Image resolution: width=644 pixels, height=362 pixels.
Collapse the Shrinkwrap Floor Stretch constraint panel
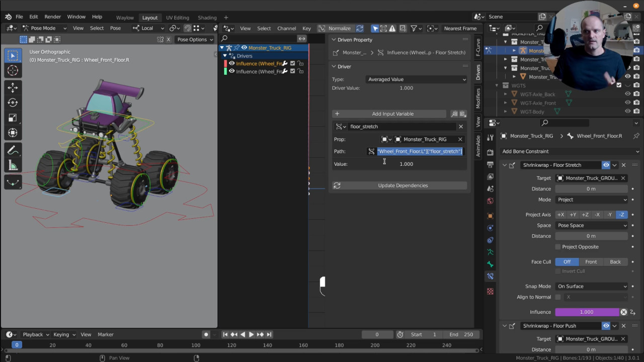(505, 165)
